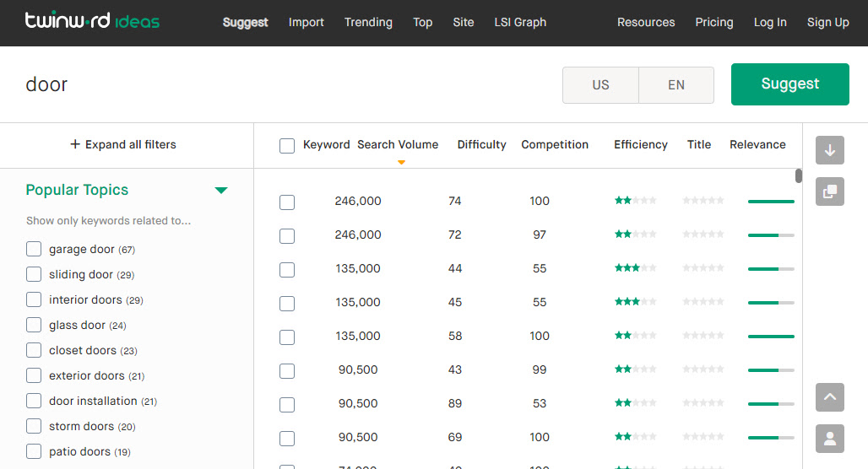Check the row with volume 90,500 difficulty 43

287,371
